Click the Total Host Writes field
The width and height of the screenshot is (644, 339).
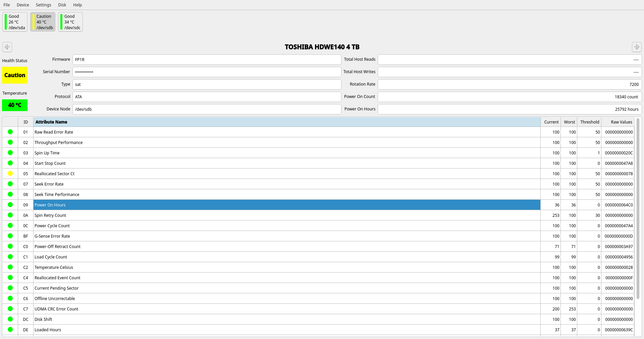[510, 72]
